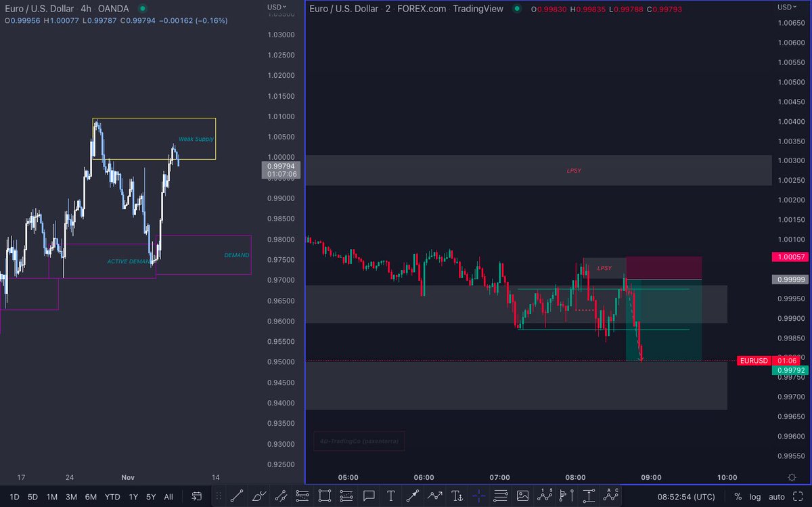Set the date range to 1M
The image size is (812, 507).
point(51,497)
